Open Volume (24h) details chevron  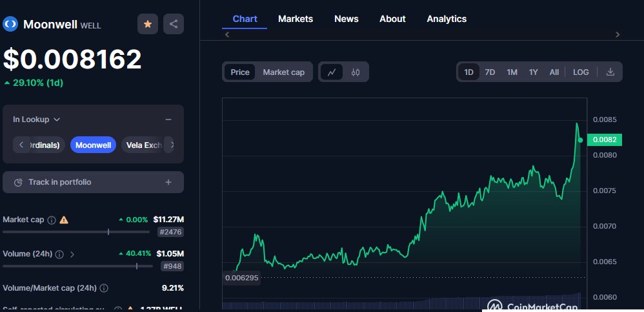coord(72,255)
